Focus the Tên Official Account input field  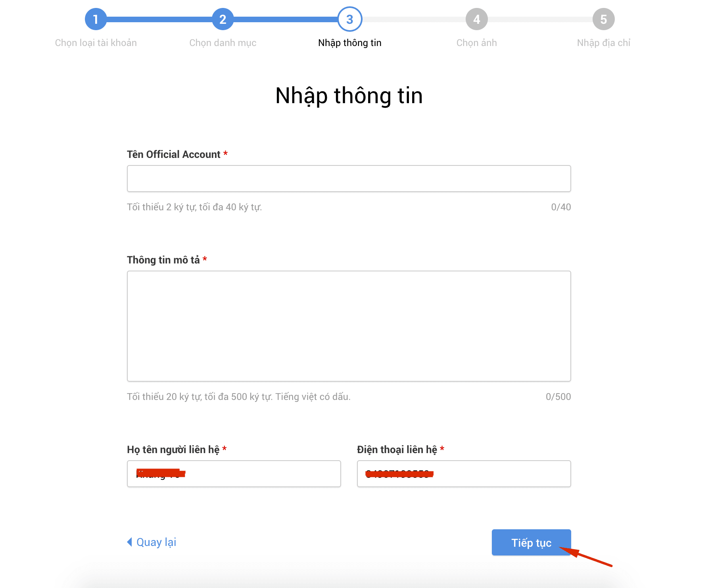tap(349, 179)
